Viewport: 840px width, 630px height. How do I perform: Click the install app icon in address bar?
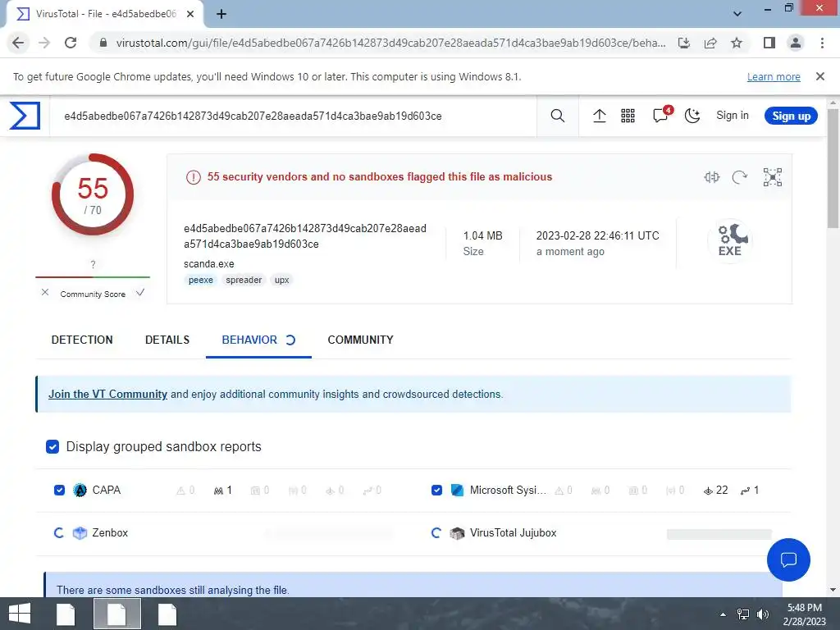click(684, 43)
